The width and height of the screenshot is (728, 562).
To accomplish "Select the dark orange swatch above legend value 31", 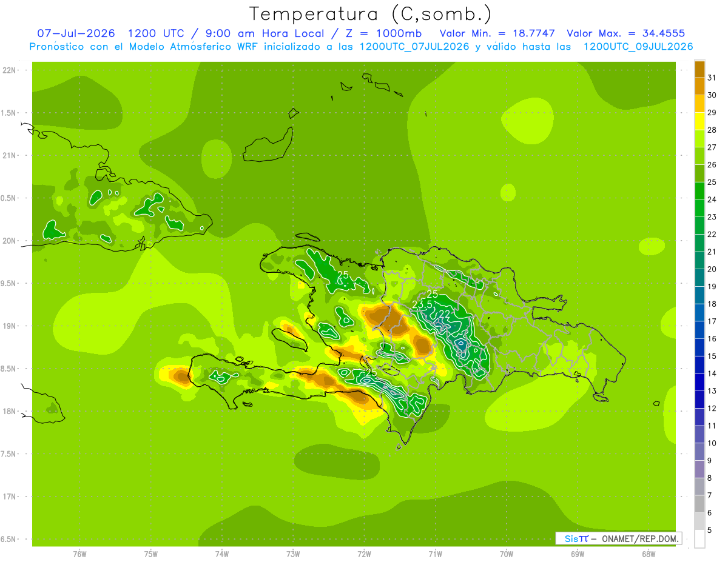I will pos(699,69).
